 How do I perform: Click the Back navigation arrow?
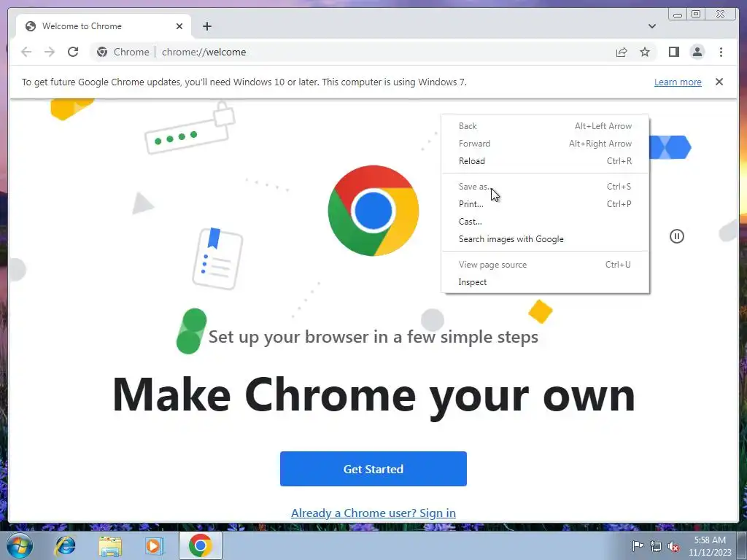click(x=26, y=52)
